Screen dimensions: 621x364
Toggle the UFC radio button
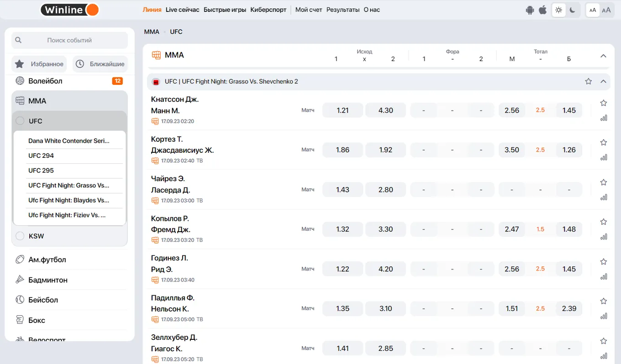click(20, 121)
